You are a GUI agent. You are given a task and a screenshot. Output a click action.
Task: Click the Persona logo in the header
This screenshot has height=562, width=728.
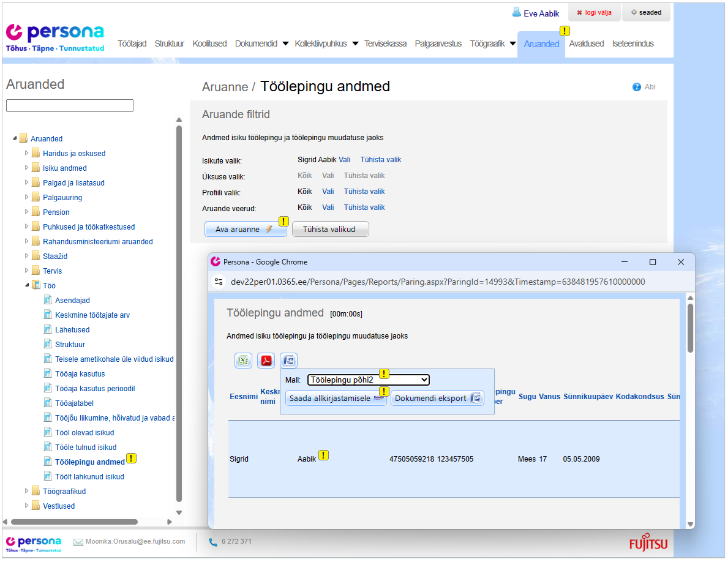click(x=54, y=38)
